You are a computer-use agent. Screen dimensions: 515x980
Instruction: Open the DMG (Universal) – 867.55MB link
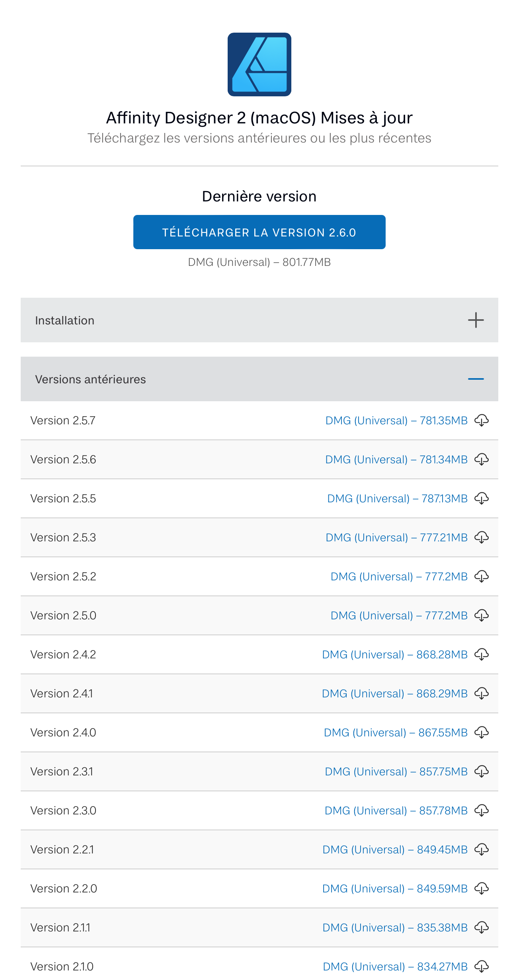coord(396,732)
